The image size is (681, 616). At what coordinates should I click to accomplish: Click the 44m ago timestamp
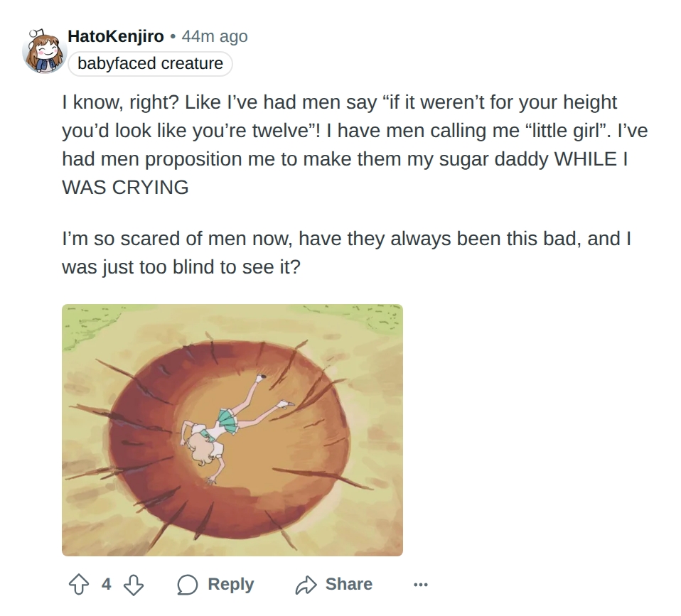click(x=215, y=36)
